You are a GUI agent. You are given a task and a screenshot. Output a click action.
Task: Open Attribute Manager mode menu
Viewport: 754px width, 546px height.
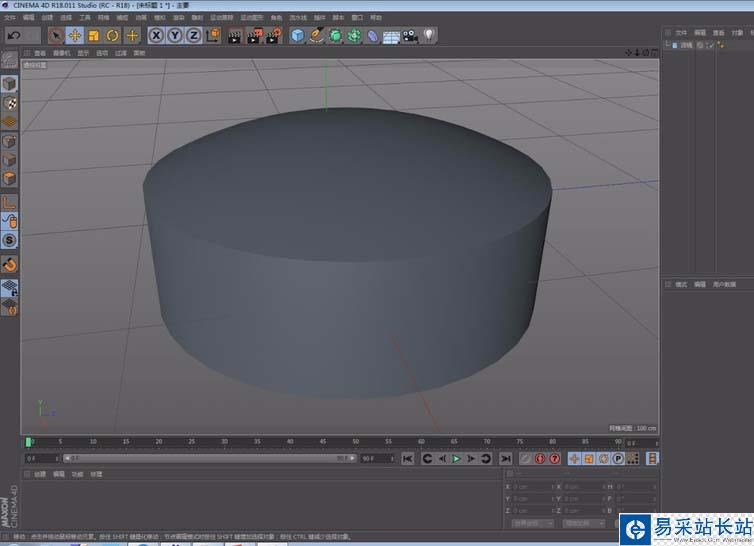click(x=681, y=285)
